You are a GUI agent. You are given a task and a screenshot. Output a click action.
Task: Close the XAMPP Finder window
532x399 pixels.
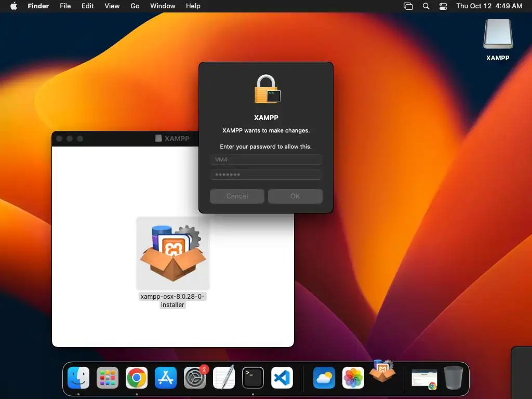pyautogui.click(x=59, y=138)
